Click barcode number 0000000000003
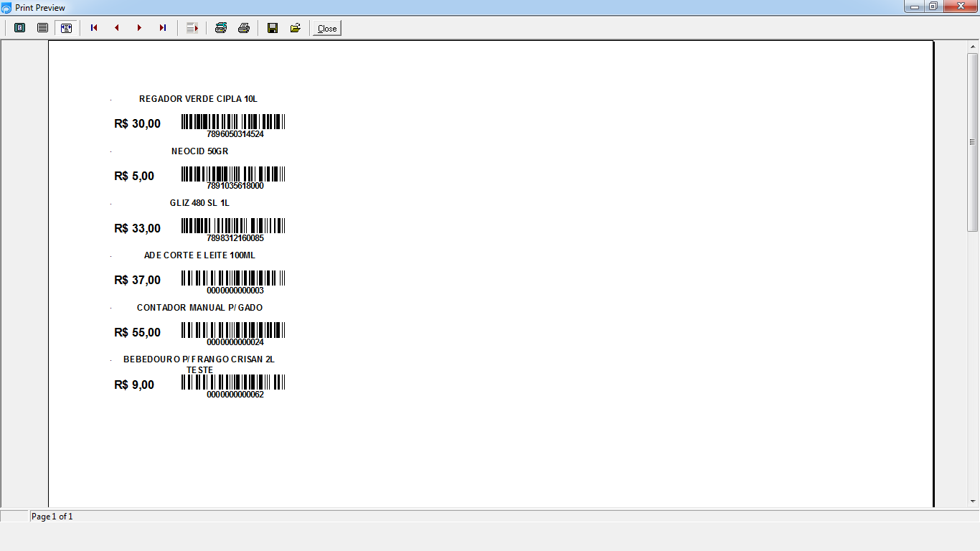 coord(235,290)
